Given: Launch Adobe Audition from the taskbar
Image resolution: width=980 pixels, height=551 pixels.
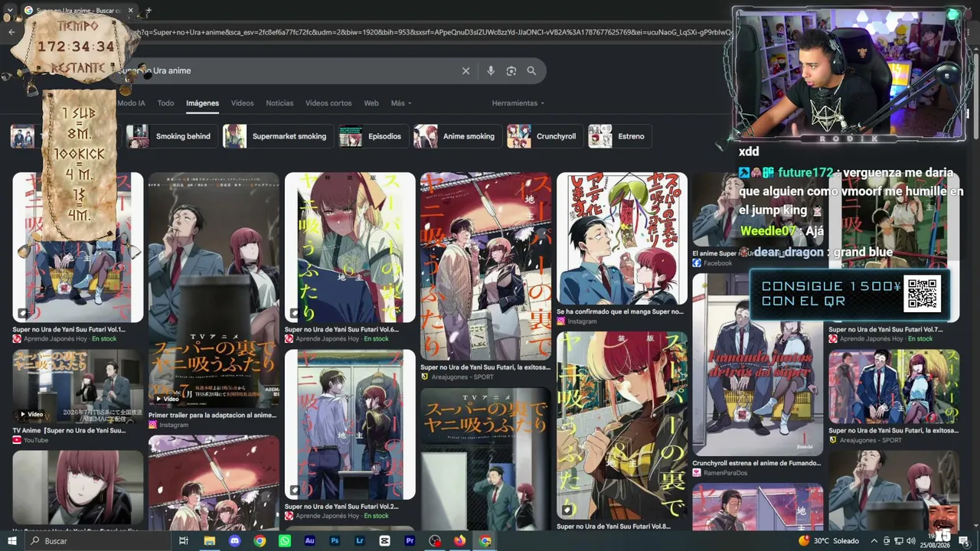Looking at the screenshot, I should [x=309, y=541].
